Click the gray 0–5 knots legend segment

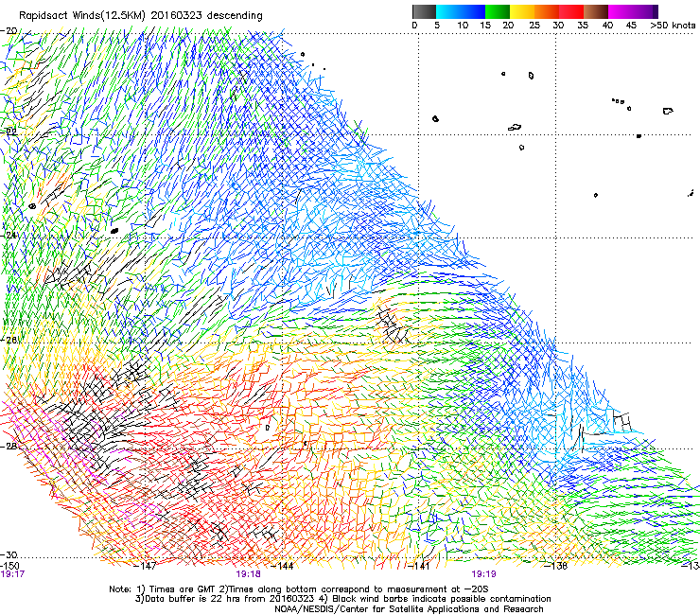[x=424, y=11]
